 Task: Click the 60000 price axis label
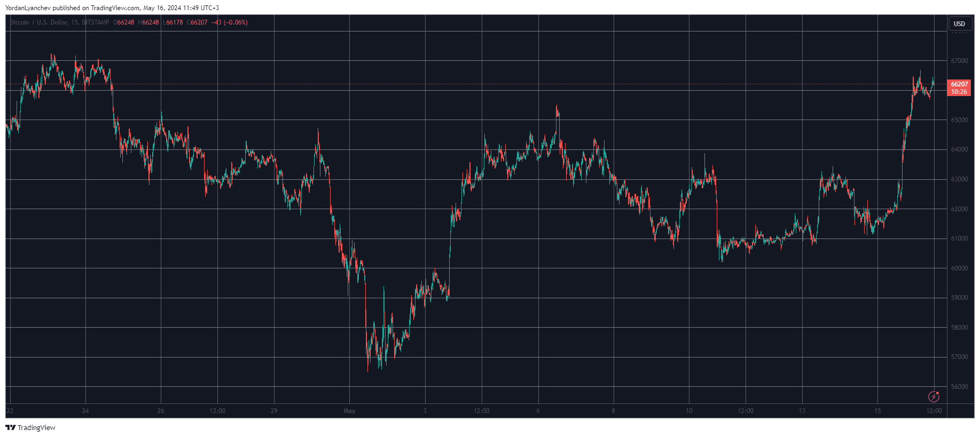coord(959,268)
